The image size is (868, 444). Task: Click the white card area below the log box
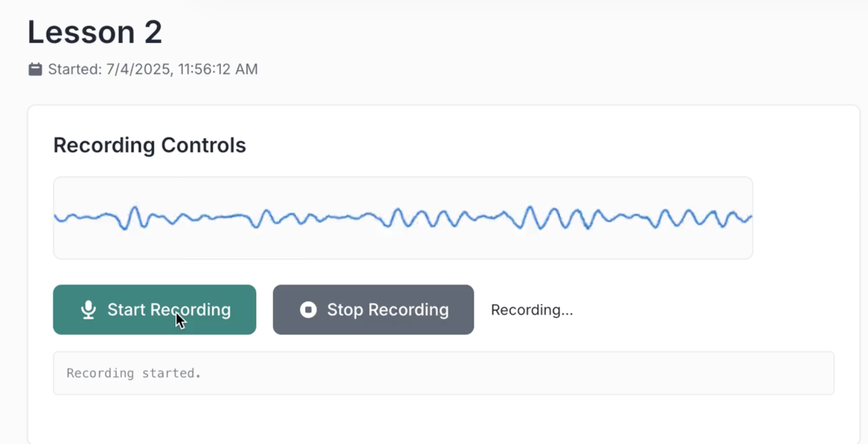tap(441, 421)
